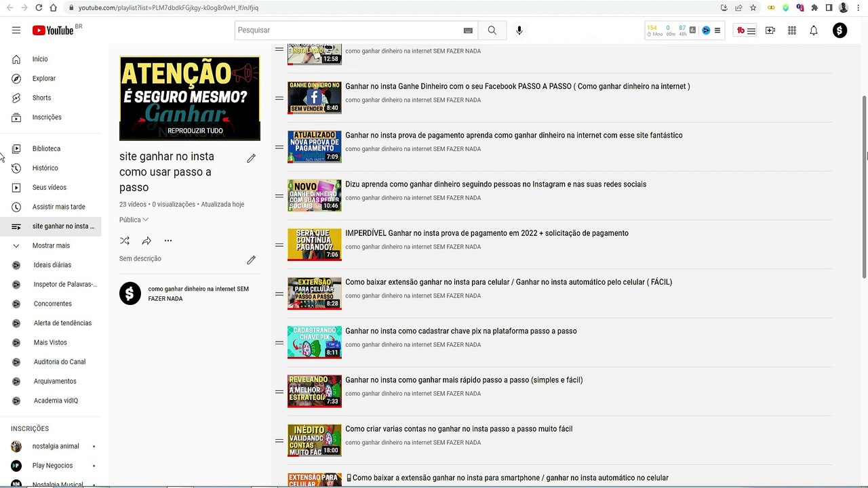Open the 'Extensão para celular' 8:28 thumbnail
This screenshot has height=488, width=868.
(x=315, y=293)
